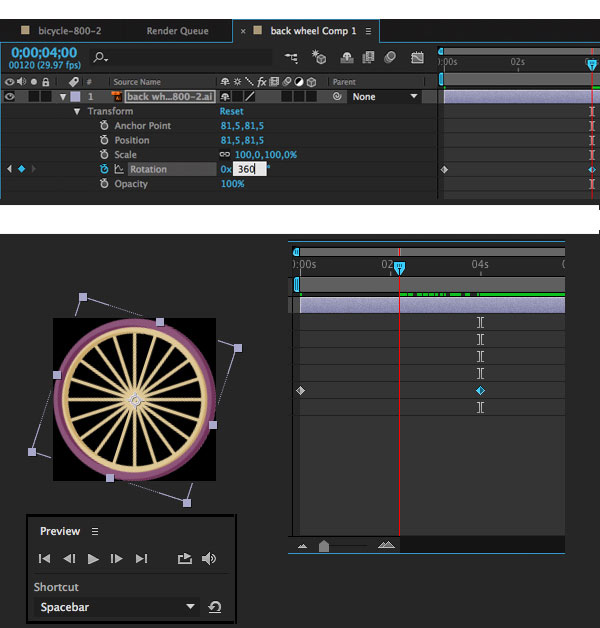Click the current time display 0;00;04;00

pos(44,52)
